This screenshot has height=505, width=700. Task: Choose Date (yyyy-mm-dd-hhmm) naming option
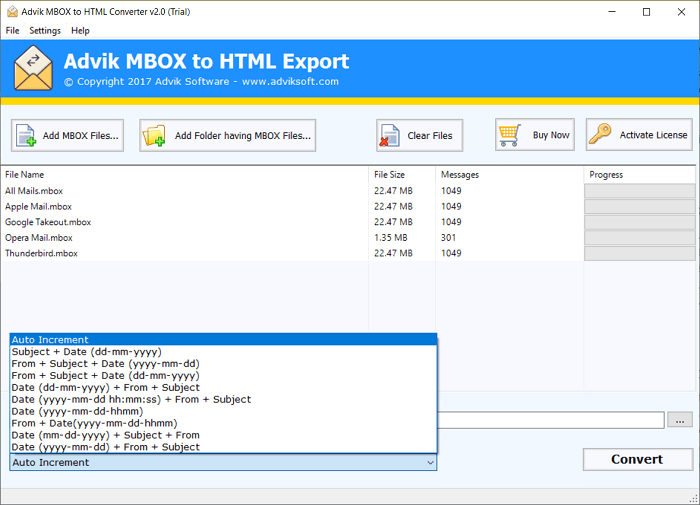223,411
